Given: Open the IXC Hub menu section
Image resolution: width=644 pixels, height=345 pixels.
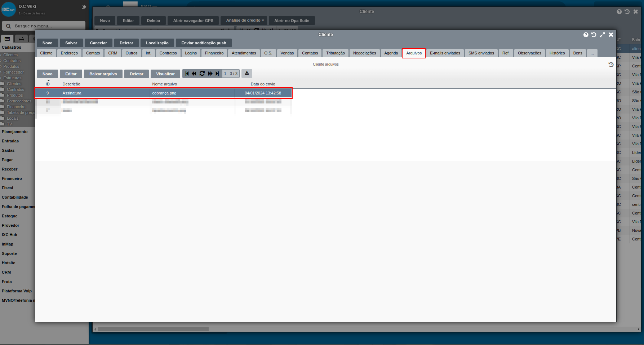Looking at the screenshot, I should point(9,235).
